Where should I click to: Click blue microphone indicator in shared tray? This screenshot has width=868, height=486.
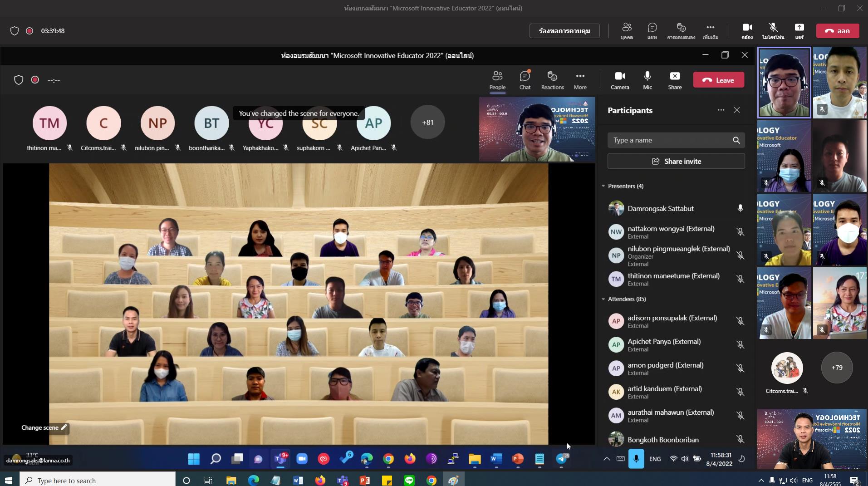tap(636, 459)
